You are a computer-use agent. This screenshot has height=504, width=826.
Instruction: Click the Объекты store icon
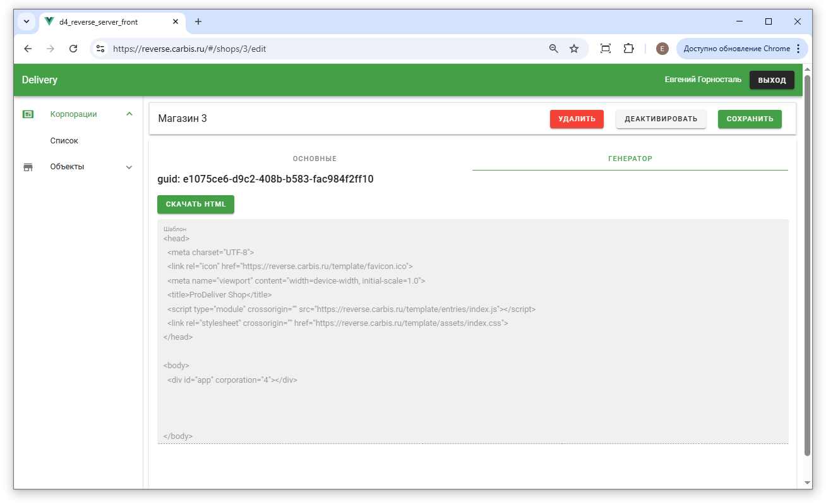pos(28,167)
